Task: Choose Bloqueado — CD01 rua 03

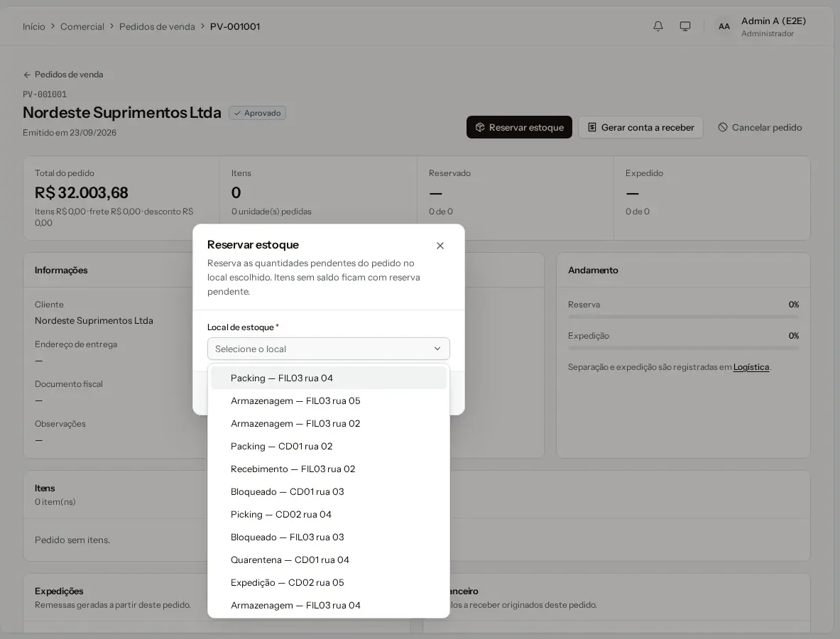Action: click(328, 492)
